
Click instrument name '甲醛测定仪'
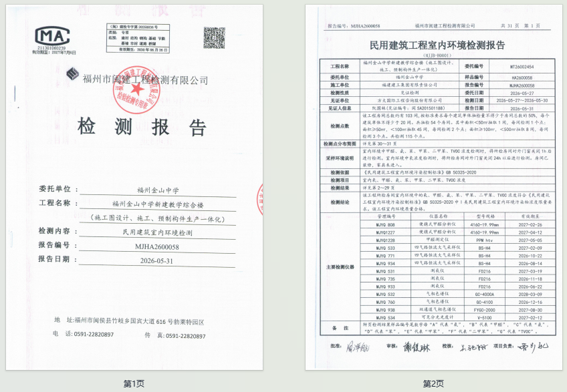pyautogui.click(x=437, y=240)
